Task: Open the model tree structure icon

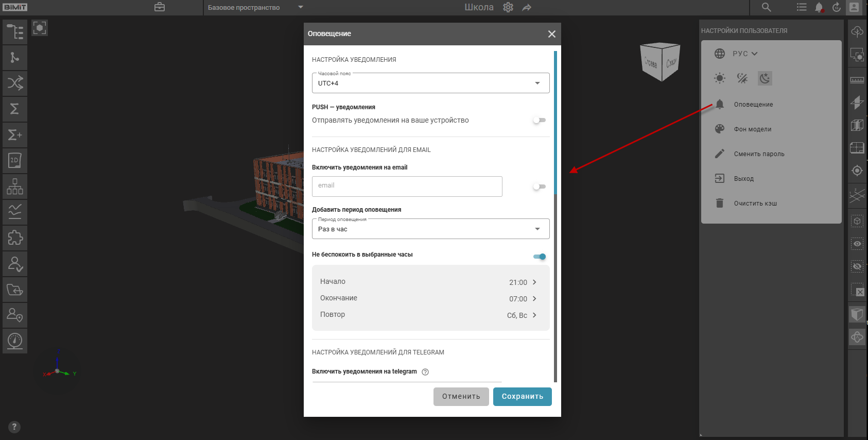Action: pyautogui.click(x=15, y=32)
